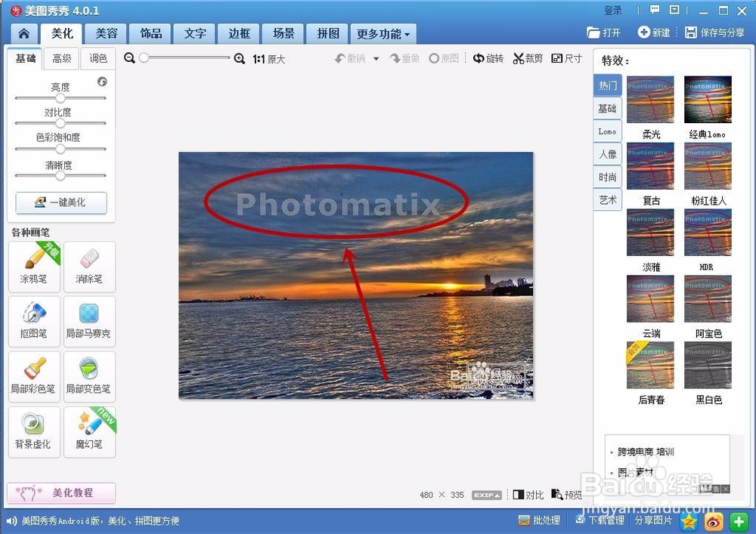Open the 更多功能 dropdown menu
756x534 pixels.
[x=383, y=34]
